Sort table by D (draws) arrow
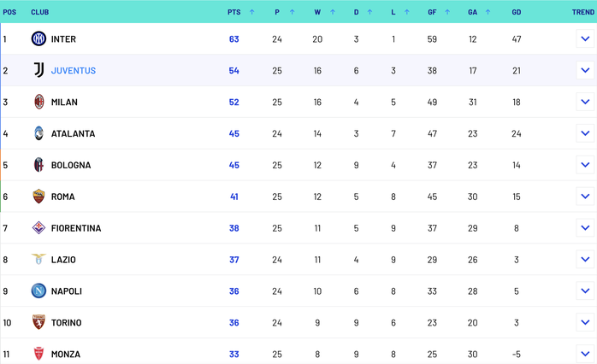 [369, 12]
